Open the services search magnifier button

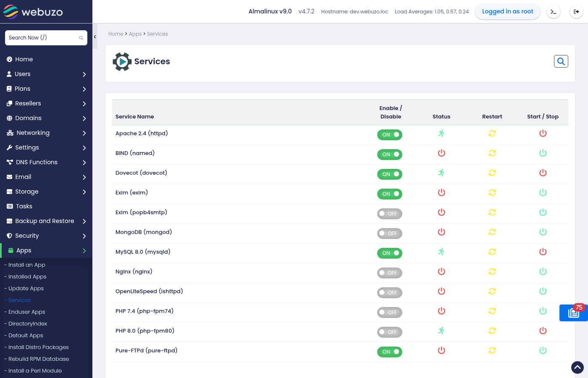point(561,61)
